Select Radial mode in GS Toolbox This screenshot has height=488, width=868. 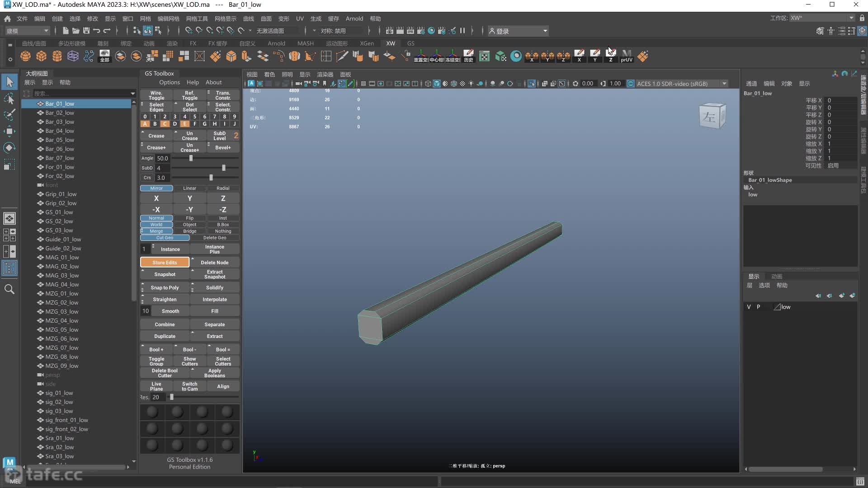[223, 188]
